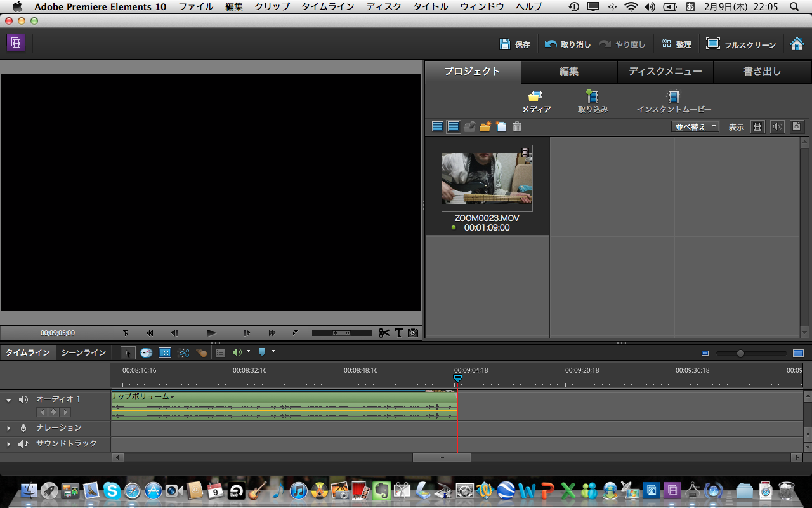
Task: Save the project with 保存
Action: coord(515,44)
